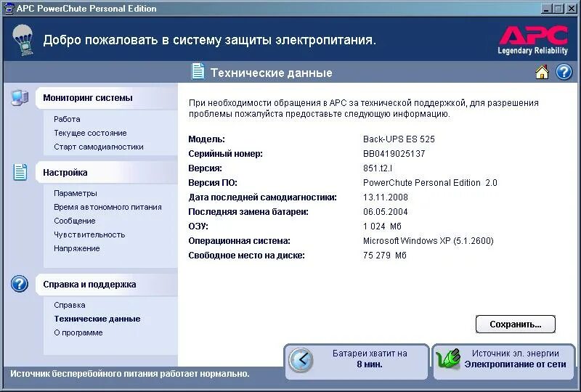Open Текущее состояние page
Viewport: 581px width, 392px height.
[90, 133]
